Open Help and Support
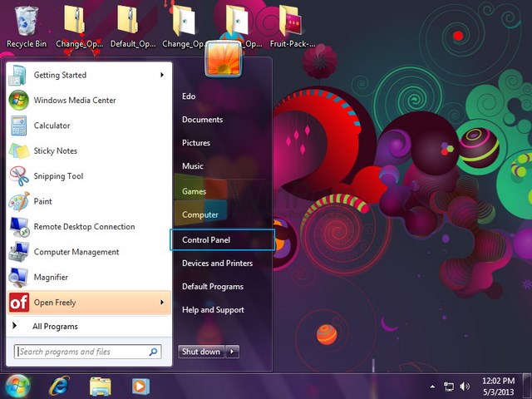Image resolution: width=532 pixels, height=399 pixels. 213,310
